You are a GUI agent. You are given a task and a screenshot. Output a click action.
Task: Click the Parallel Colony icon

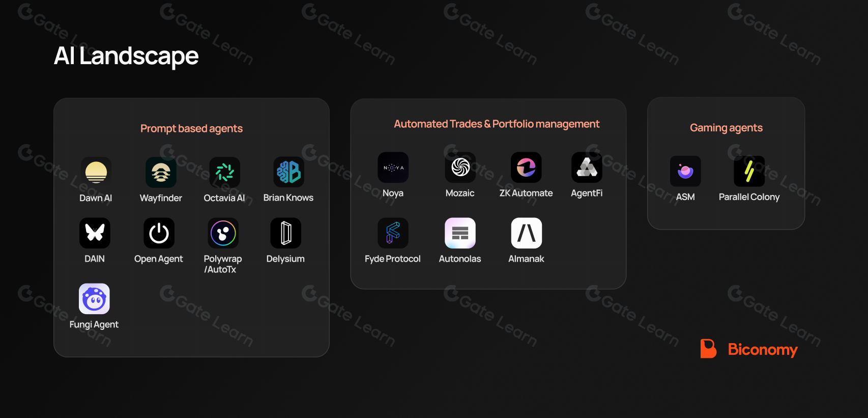click(749, 171)
